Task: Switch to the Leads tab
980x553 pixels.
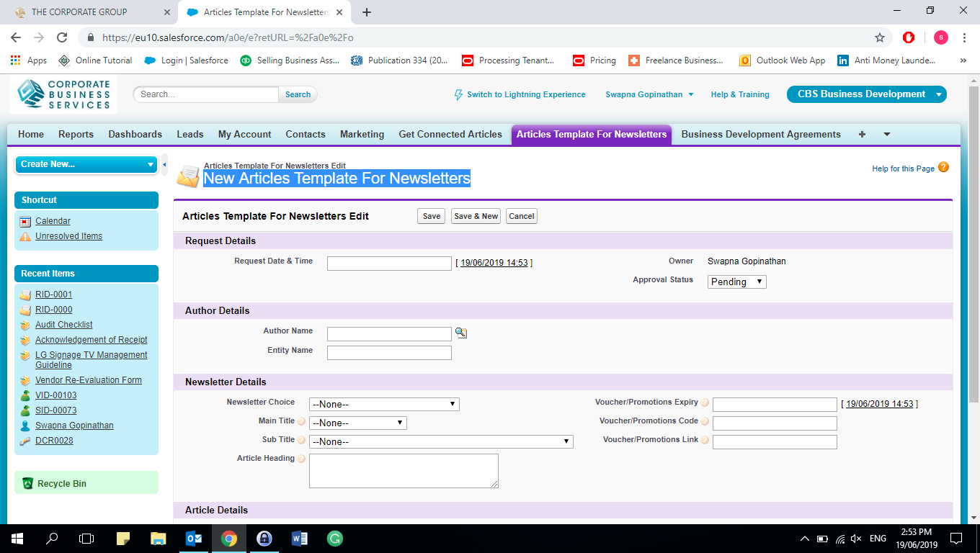Action: 190,134
